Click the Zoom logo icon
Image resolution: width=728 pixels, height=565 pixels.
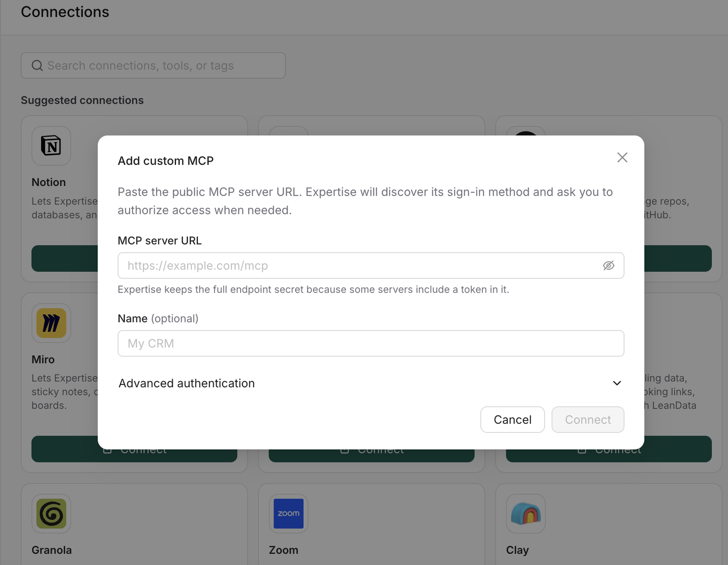(x=288, y=514)
